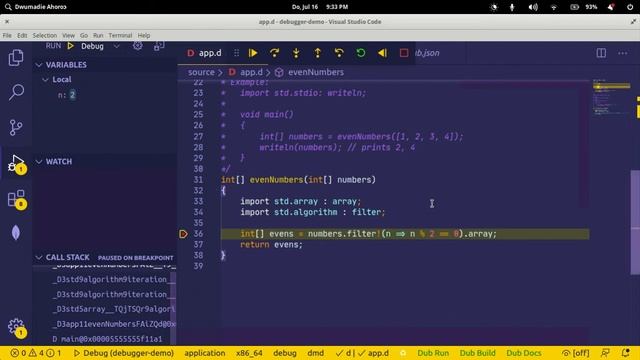Step out of the current function
This screenshot has width=640, height=360.
point(317,53)
